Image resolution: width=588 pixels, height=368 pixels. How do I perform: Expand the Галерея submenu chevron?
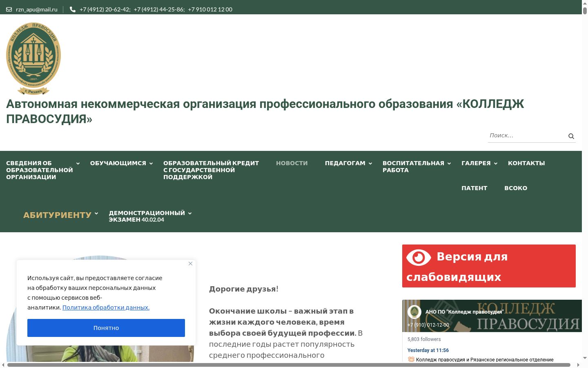click(x=496, y=164)
